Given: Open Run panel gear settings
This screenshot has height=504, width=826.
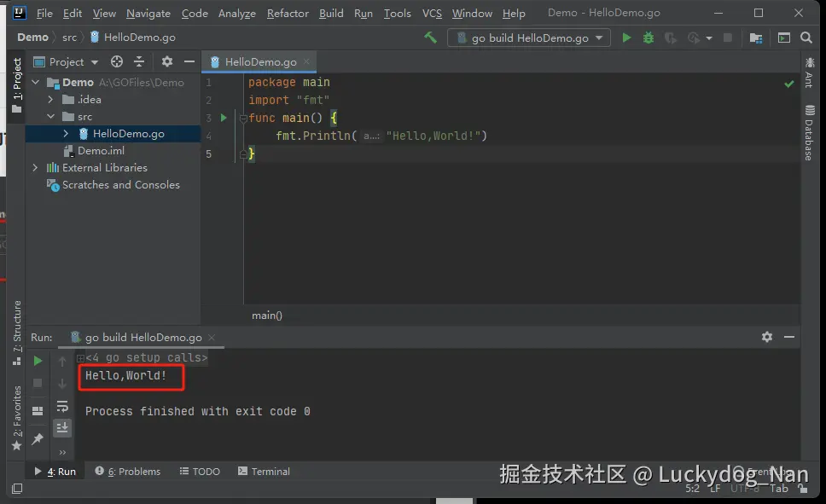Looking at the screenshot, I should (767, 337).
